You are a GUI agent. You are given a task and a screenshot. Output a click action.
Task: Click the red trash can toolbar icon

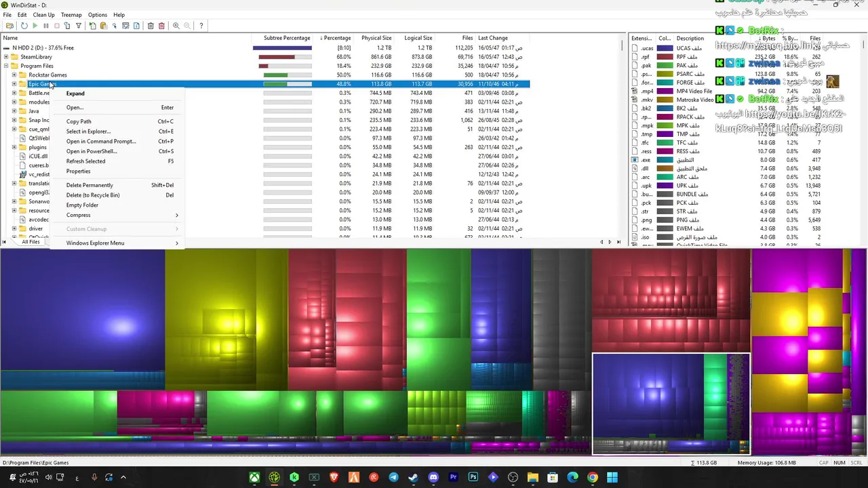click(x=161, y=26)
